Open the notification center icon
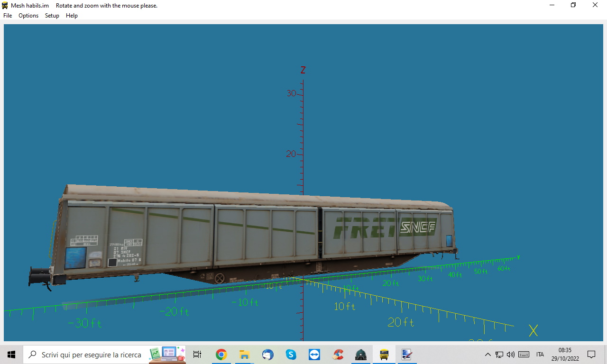This screenshot has width=607, height=364. pos(591,355)
